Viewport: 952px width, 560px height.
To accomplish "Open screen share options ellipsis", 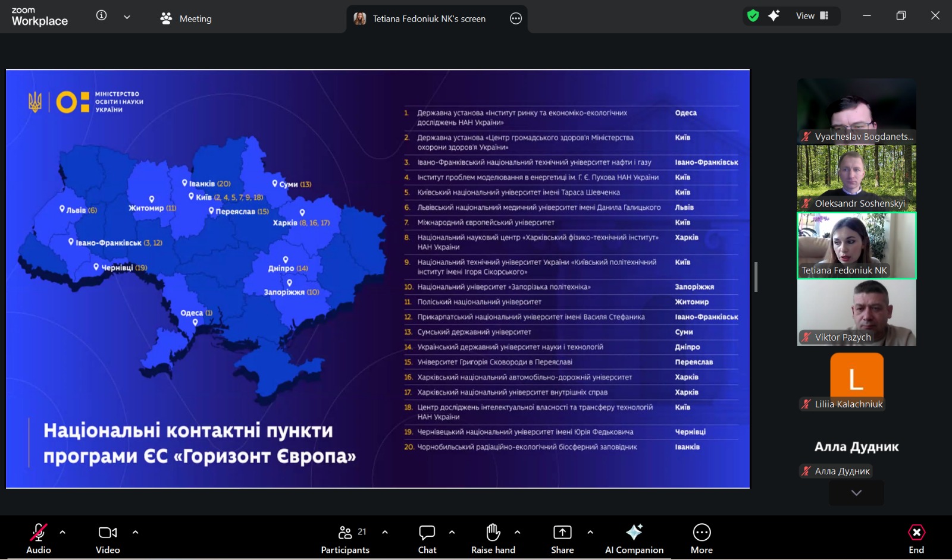I will 516,18.
